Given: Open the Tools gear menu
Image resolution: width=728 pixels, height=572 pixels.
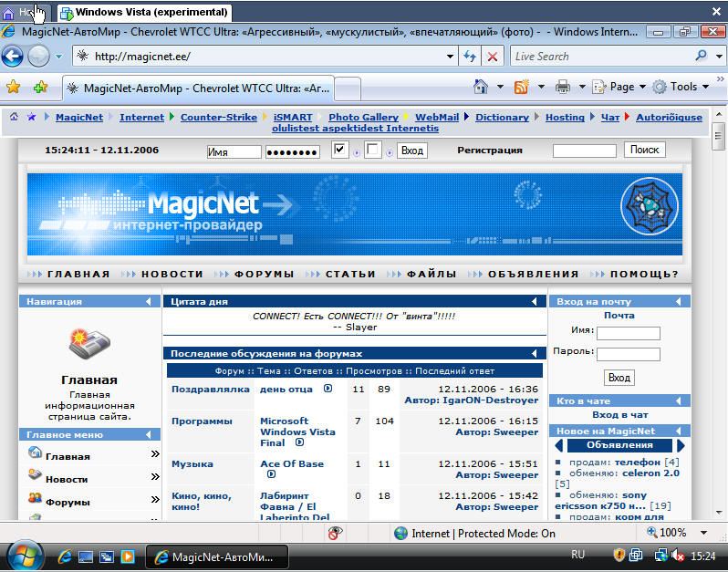Looking at the screenshot, I should [681, 87].
